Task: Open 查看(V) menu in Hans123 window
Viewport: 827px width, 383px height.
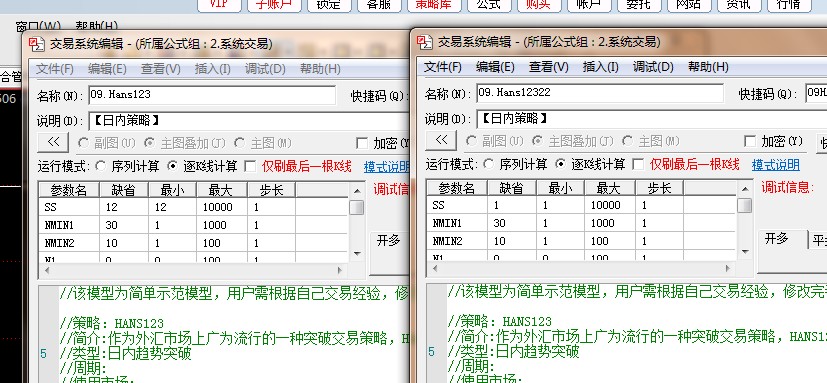Action: click(x=161, y=69)
